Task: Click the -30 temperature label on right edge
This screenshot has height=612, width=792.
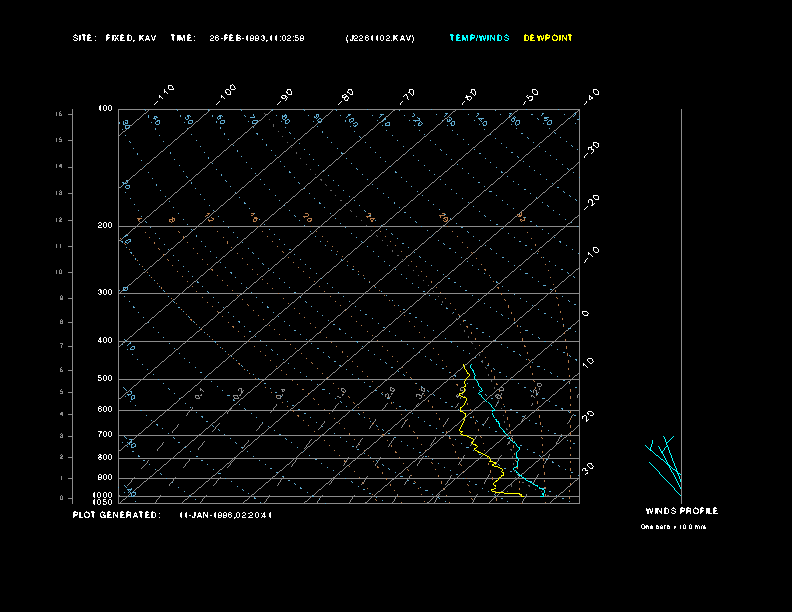Action: tap(591, 149)
